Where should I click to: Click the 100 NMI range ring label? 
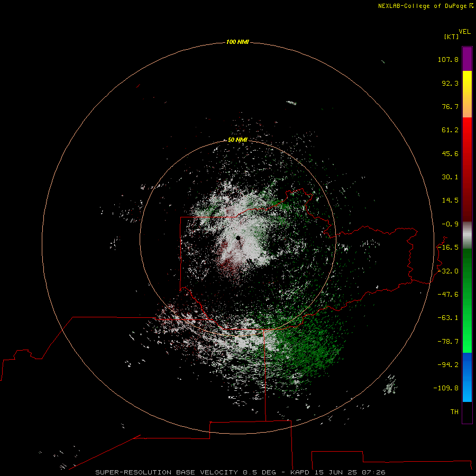(x=237, y=42)
